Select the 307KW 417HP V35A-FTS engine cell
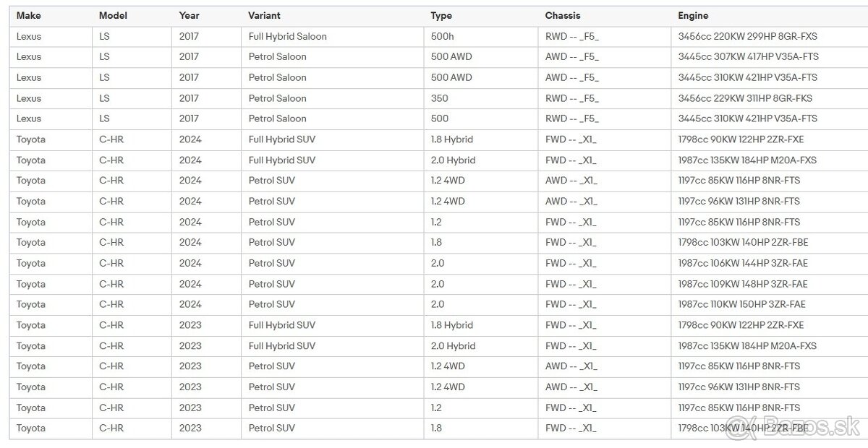Viewport: 868px width, 448px height. click(748, 56)
